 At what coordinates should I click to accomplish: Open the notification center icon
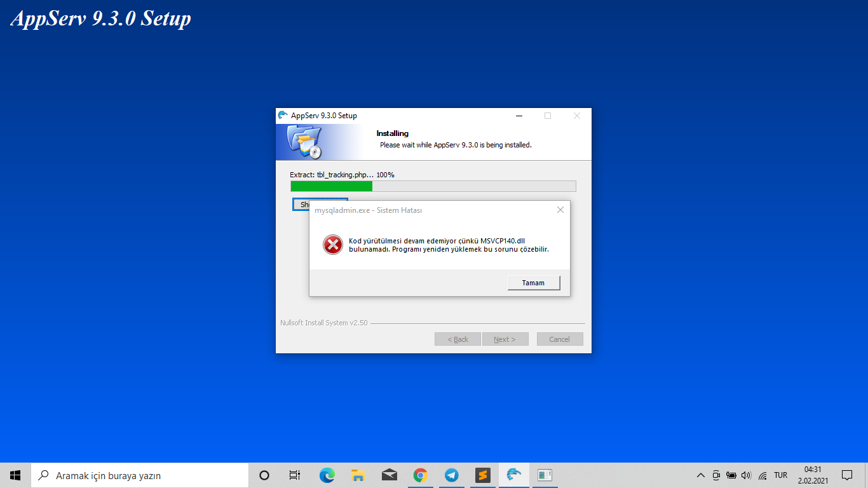click(x=847, y=475)
